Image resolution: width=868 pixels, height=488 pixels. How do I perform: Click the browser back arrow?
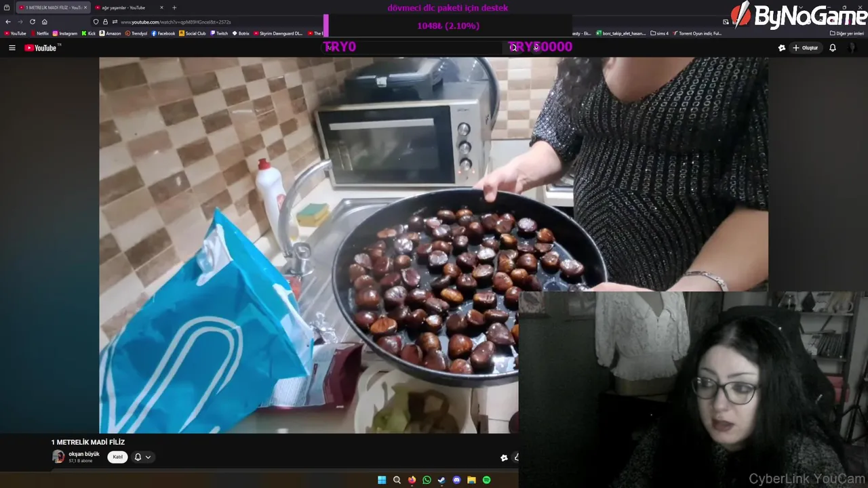(7, 22)
